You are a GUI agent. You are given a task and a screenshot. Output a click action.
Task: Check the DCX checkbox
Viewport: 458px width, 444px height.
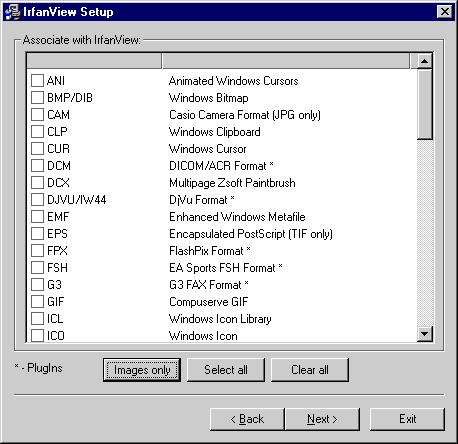[x=37, y=183]
